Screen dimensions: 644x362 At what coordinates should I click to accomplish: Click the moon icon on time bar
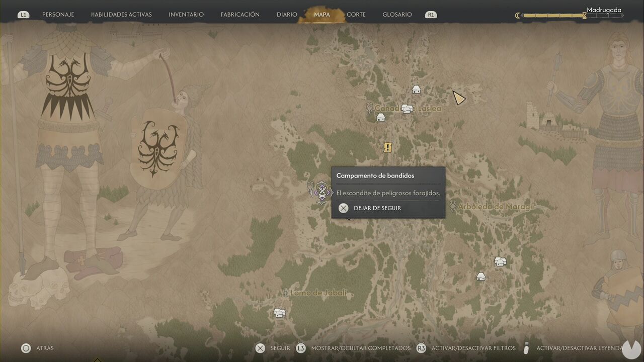coord(518,16)
